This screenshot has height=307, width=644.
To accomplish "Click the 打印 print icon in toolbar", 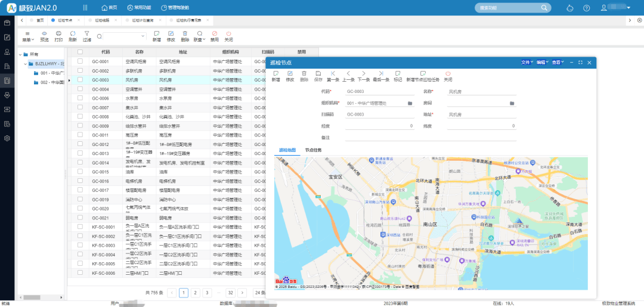I will click(58, 34).
